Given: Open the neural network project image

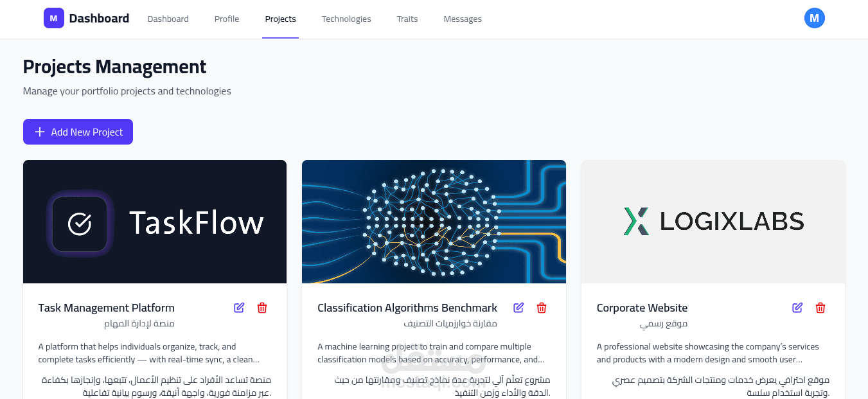Looking at the screenshot, I should pos(434,222).
